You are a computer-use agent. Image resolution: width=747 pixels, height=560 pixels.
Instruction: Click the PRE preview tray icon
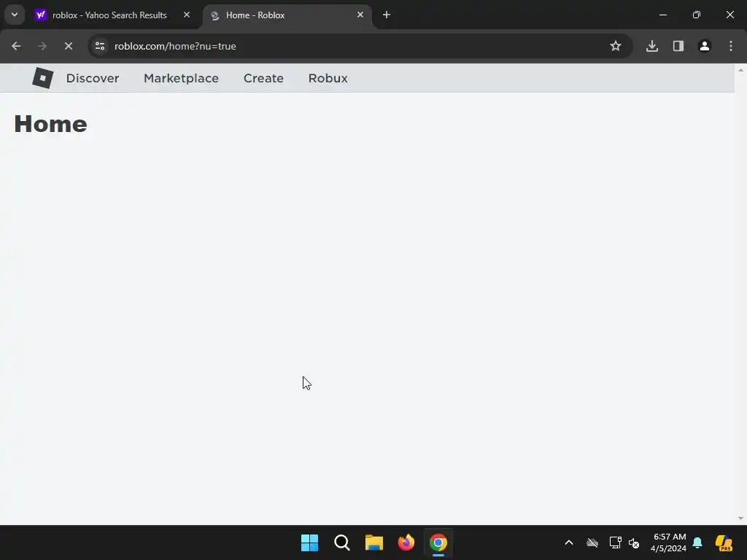coord(724,542)
